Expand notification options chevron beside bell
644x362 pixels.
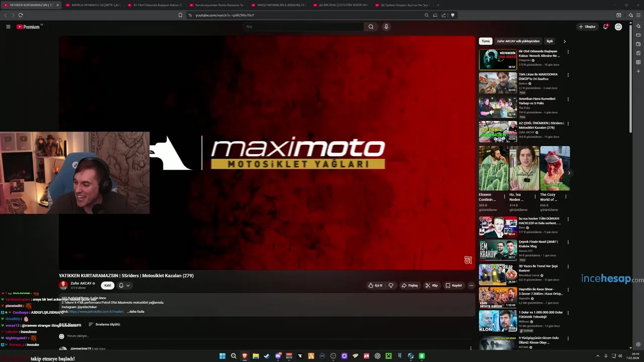[x=128, y=285]
